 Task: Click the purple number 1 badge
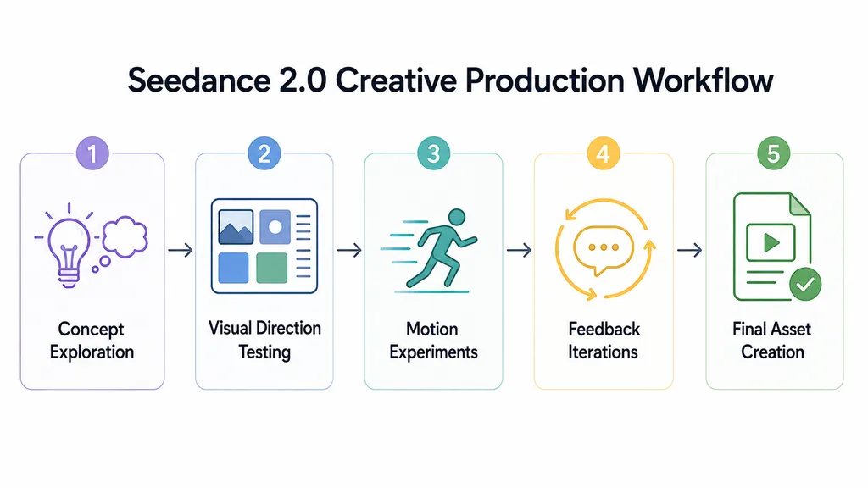[92, 153]
